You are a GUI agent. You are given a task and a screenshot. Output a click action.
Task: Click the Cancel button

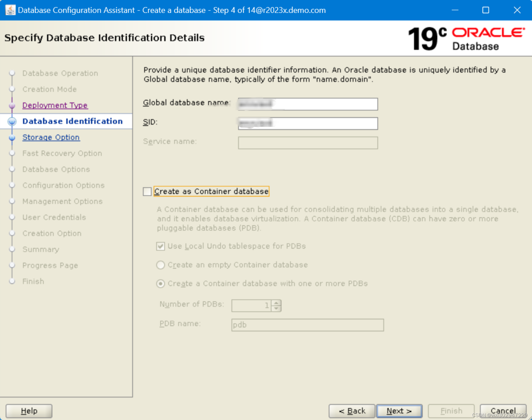(x=503, y=411)
